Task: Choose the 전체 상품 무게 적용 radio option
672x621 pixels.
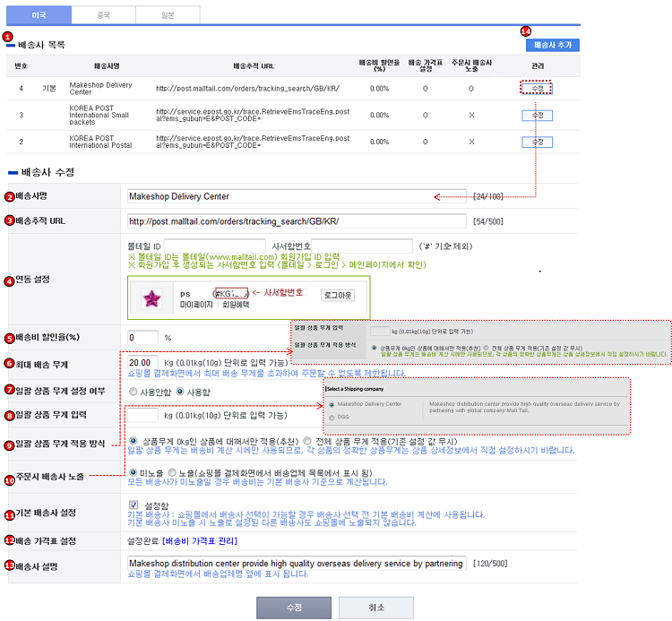Action: (307, 441)
